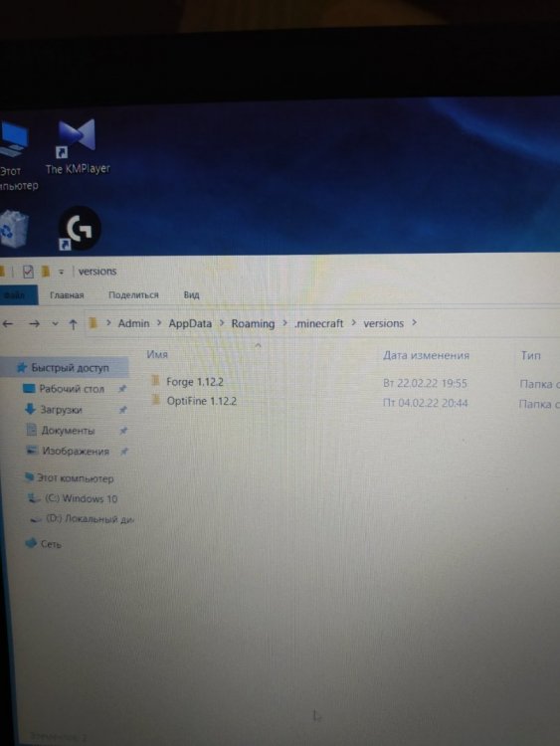Image resolution: width=560 pixels, height=746 pixels.
Task: Click the Сеть network icon
Action: click(31, 543)
